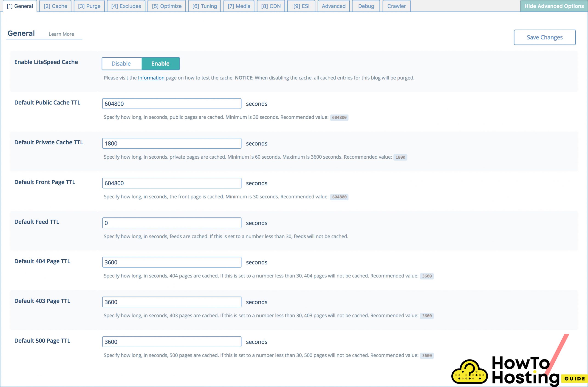
Task: Open the ESI tab
Action: pos(301,6)
